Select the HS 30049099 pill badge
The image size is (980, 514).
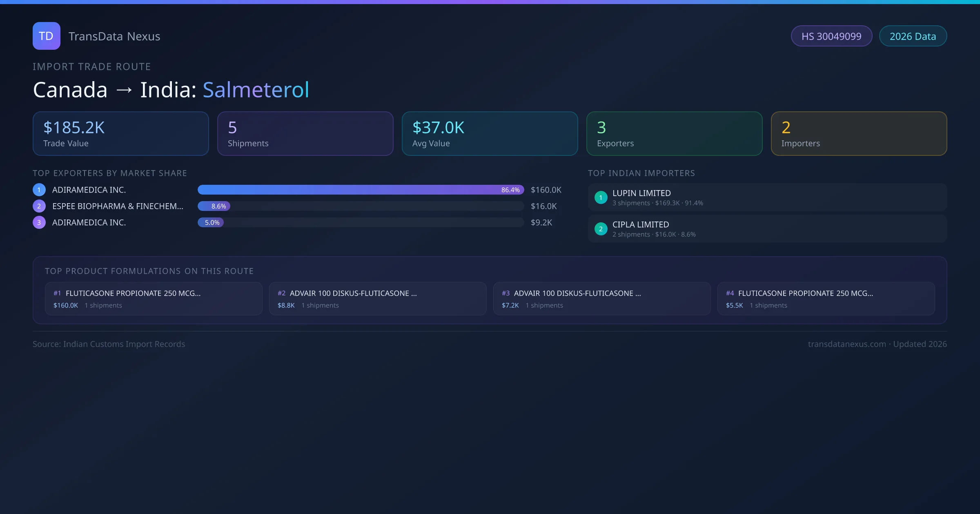(831, 36)
